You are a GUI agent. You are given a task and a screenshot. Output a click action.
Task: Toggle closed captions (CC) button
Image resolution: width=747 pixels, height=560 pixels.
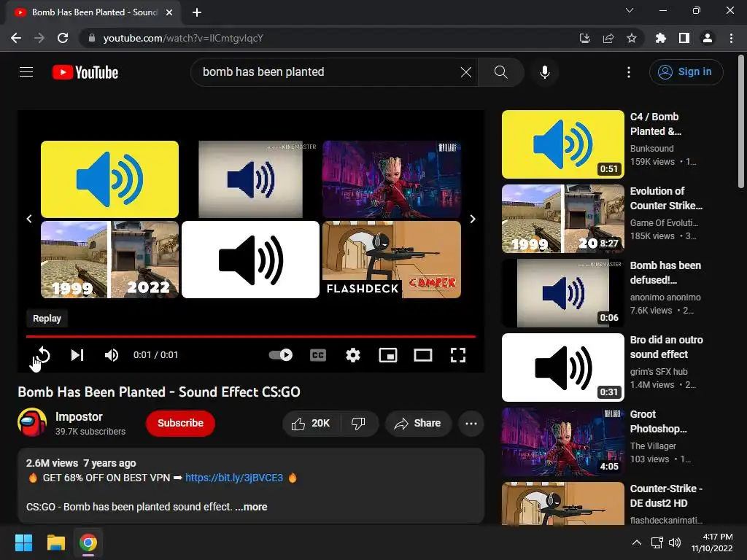pyautogui.click(x=318, y=355)
